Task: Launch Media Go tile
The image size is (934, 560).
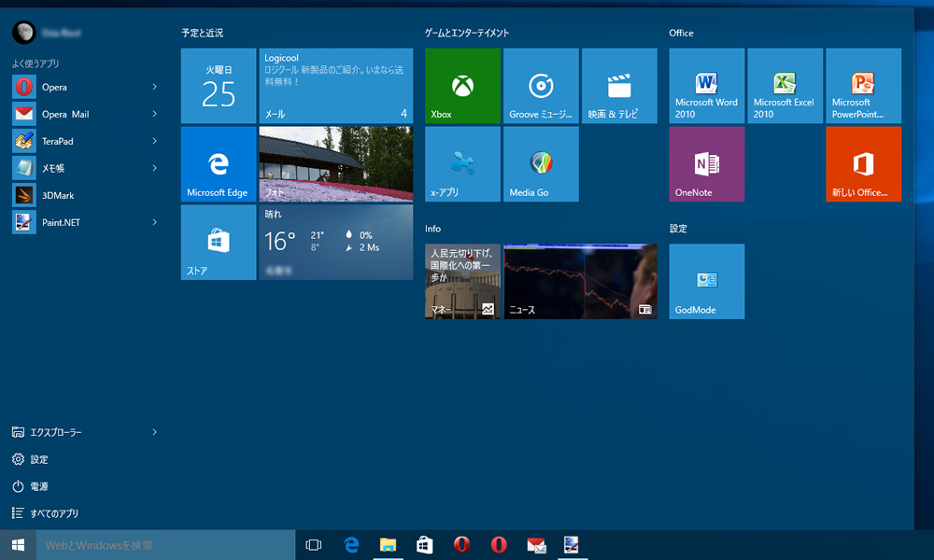Action: tap(541, 163)
